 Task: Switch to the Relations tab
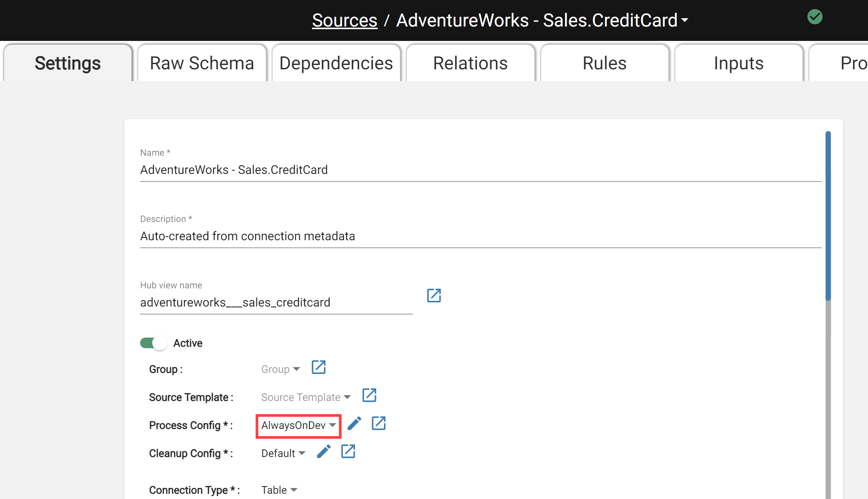[470, 63]
